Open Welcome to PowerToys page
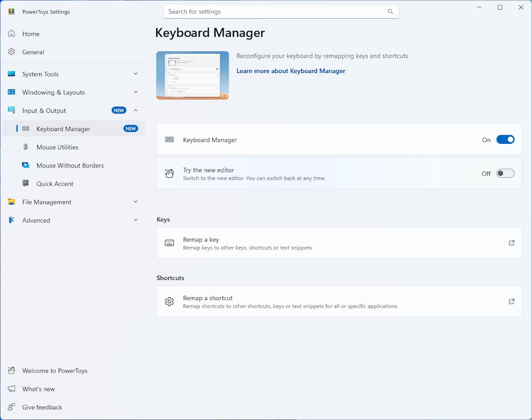Image resolution: width=532 pixels, height=420 pixels. [x=54, y=371]
